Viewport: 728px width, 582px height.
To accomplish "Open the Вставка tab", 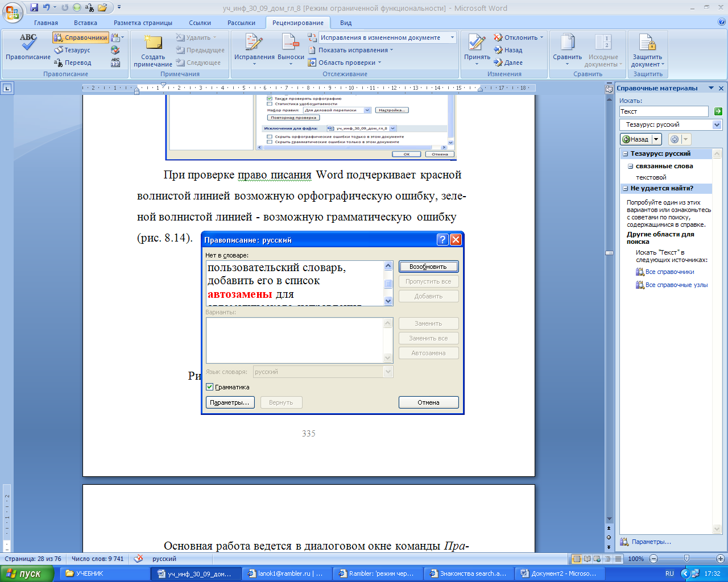I will [85, 23].
